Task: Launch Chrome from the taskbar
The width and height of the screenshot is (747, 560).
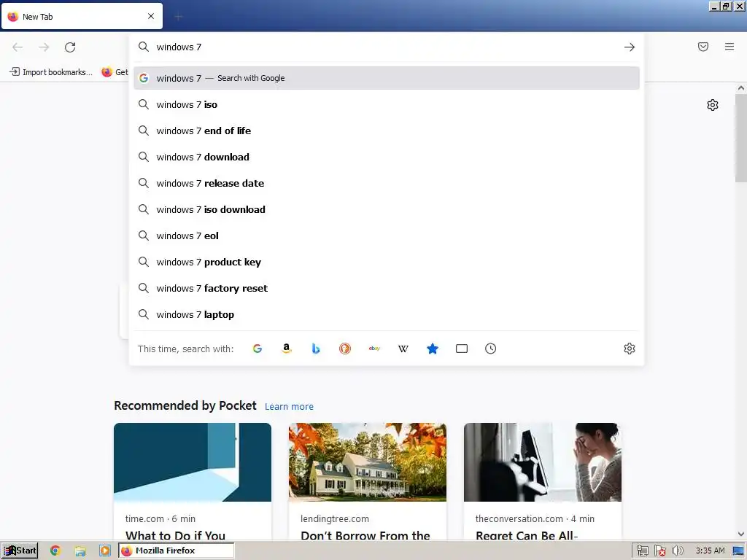Action: click(55, 551)
